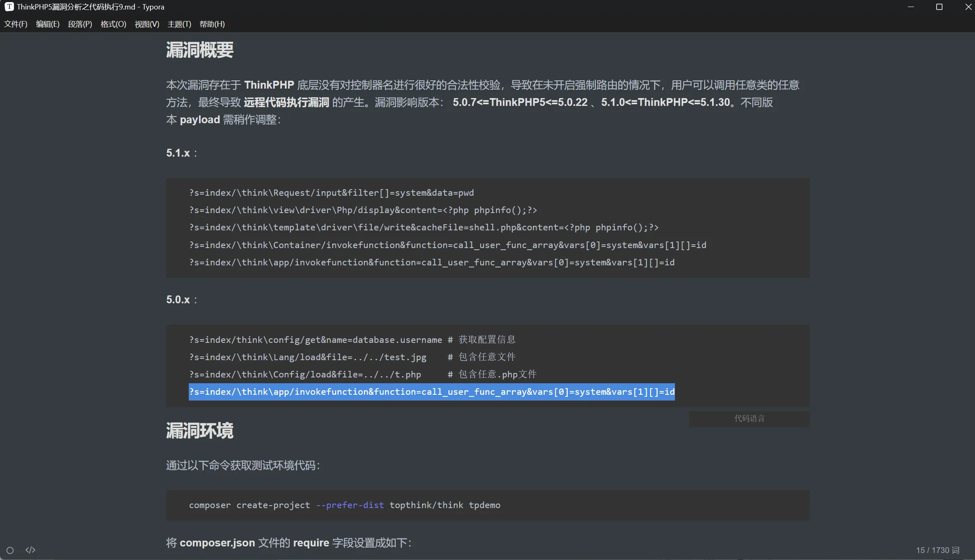Switch to source code mode icon
The width and height of the screenshot is (975, 560).
30,550
